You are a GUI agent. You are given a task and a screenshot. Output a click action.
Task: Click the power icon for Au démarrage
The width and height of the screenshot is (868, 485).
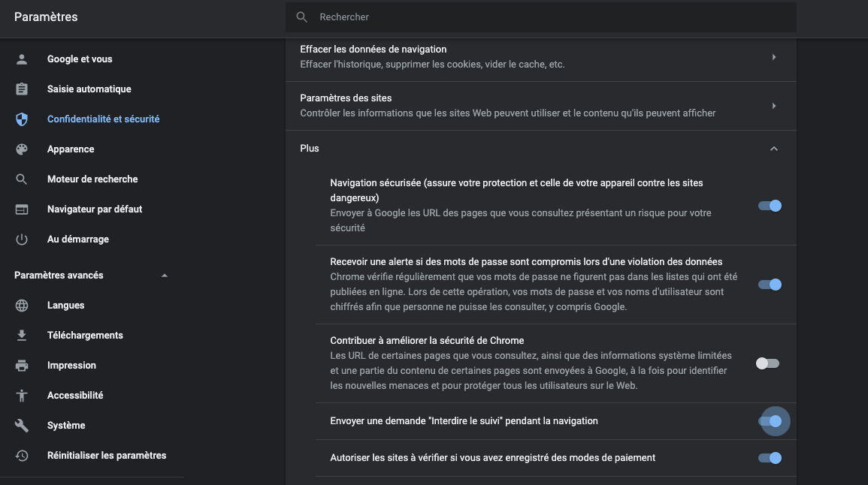point(22,239)
